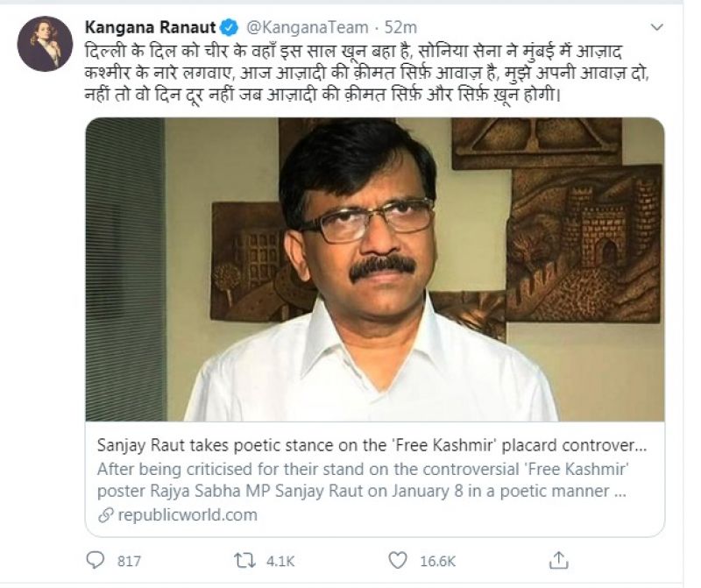Viewport: 701px width, 588px height.
Task: Click the reply speech bubble icon
Action: click(x=96, y=559)
